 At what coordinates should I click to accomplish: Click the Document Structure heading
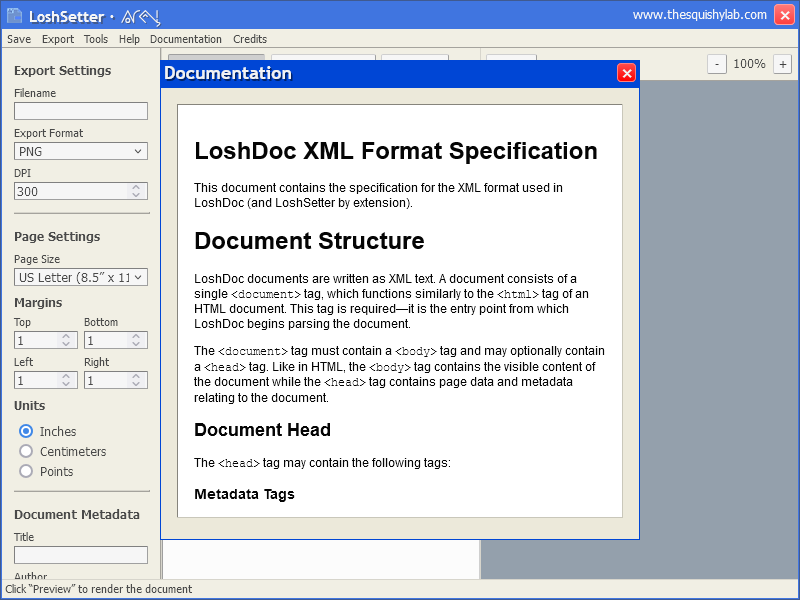click(x=309, y=241)
